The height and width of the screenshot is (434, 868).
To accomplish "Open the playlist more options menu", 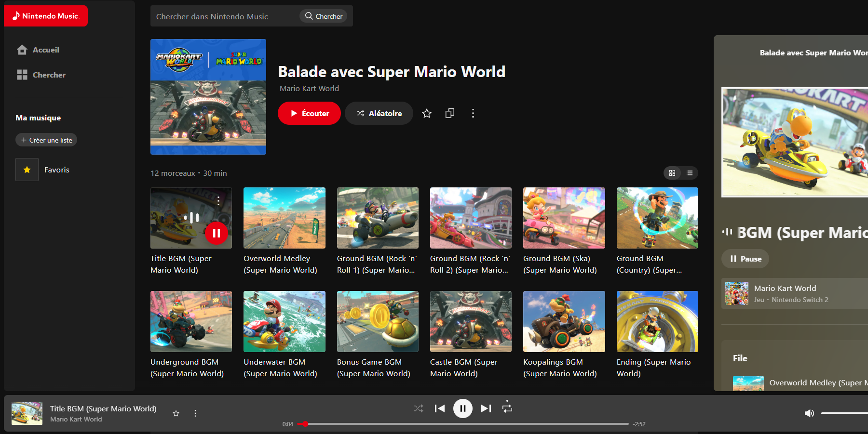I will [473, 113].
